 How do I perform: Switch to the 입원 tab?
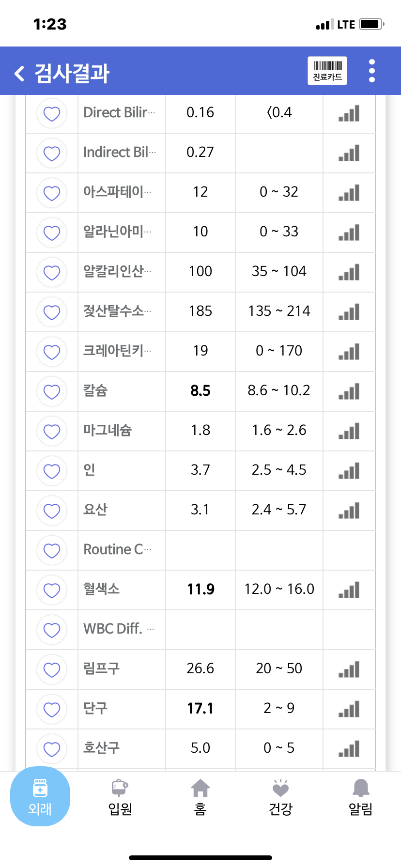[120, 797]
